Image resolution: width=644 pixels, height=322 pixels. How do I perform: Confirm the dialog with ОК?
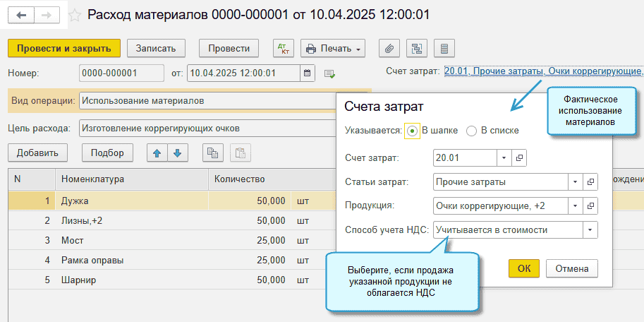523,268
